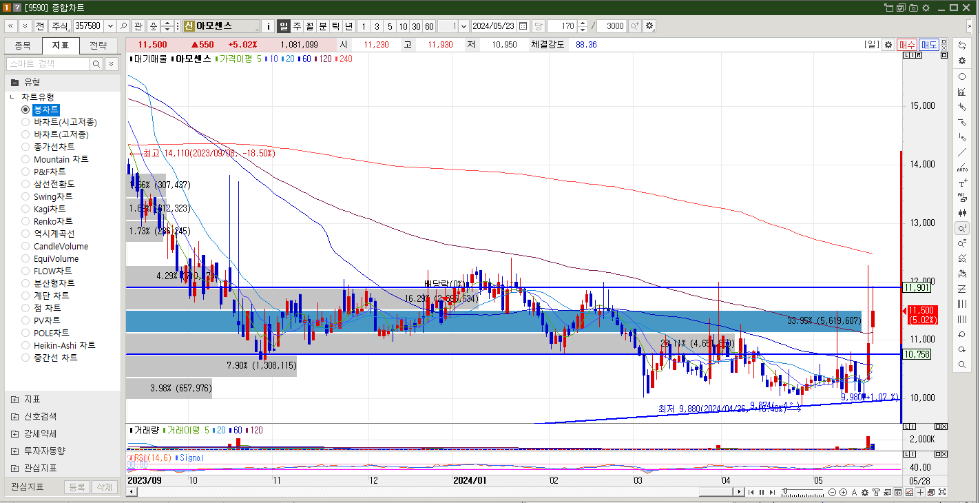
Task: Select the 봉차트 radio button
Action: 25,110
